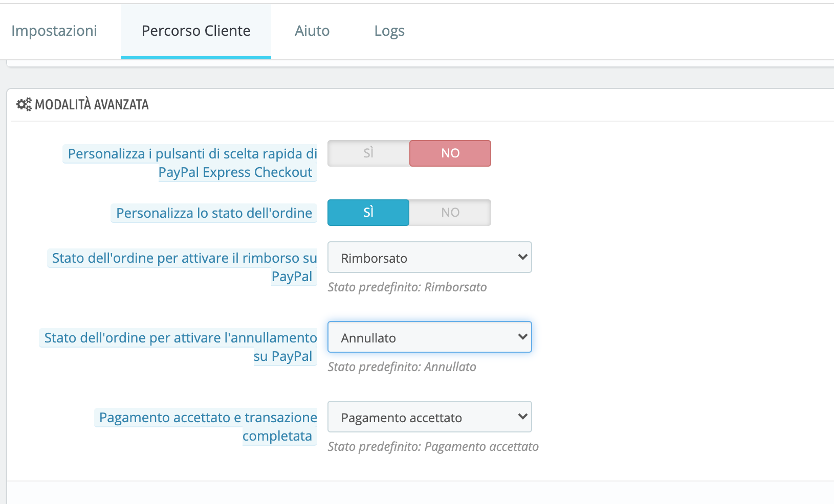Switch to the Percorso Cliente tab
Image resolution: width=834 pixels, height=504 pixels.
[x=196, y=31]
